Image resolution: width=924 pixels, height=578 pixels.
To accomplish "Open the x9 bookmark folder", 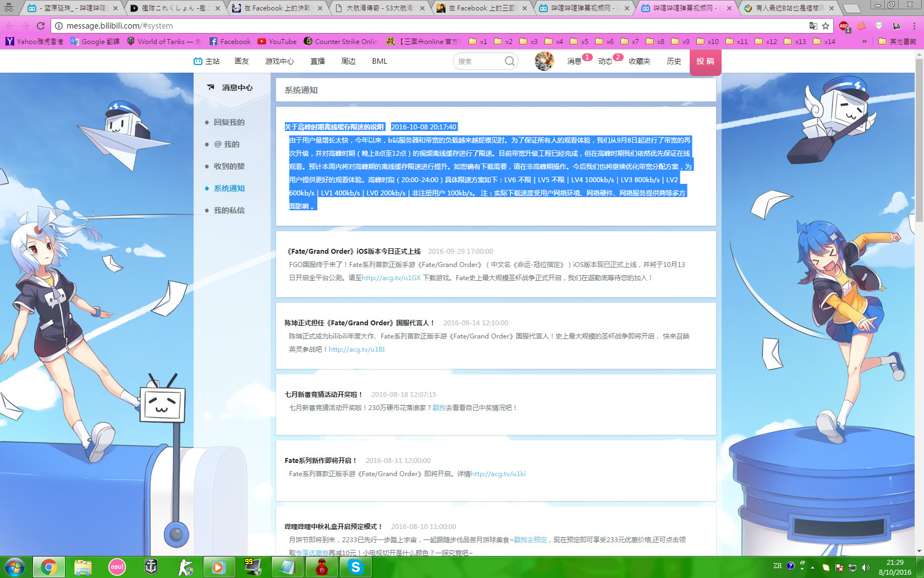I will [x=680, y=41].
